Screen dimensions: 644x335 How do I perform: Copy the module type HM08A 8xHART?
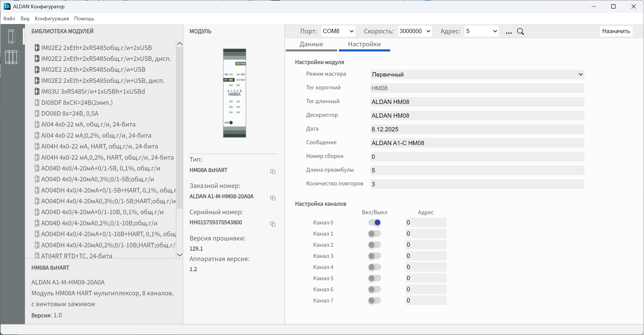(273, 172)
